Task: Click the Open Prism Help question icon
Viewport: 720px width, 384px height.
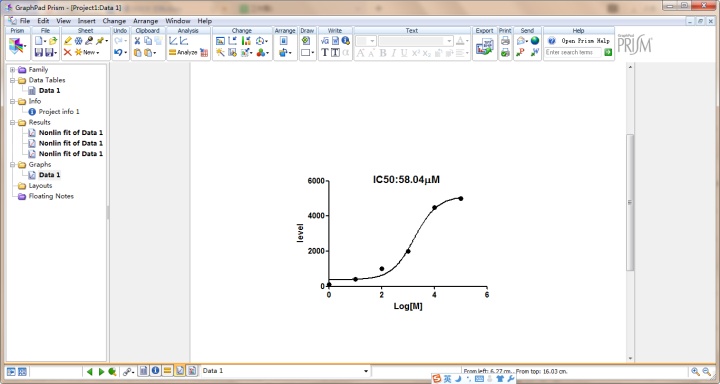Action: tap(551, 41)
